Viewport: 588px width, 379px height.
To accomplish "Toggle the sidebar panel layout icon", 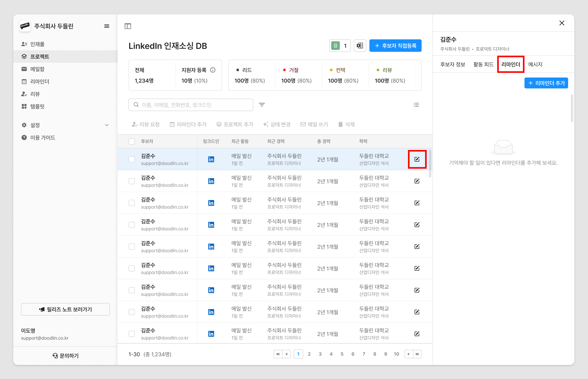I will (128, 26).
